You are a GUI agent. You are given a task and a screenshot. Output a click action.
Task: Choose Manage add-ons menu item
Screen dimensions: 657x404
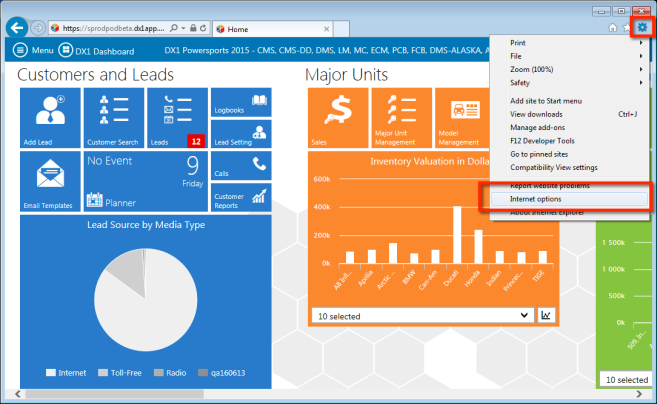coord(570,127)
